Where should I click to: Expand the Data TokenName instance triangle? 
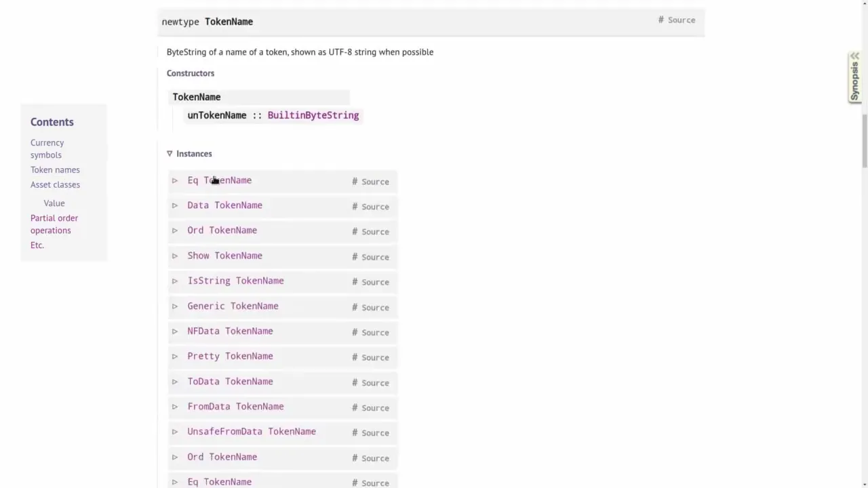pos(175,205)
